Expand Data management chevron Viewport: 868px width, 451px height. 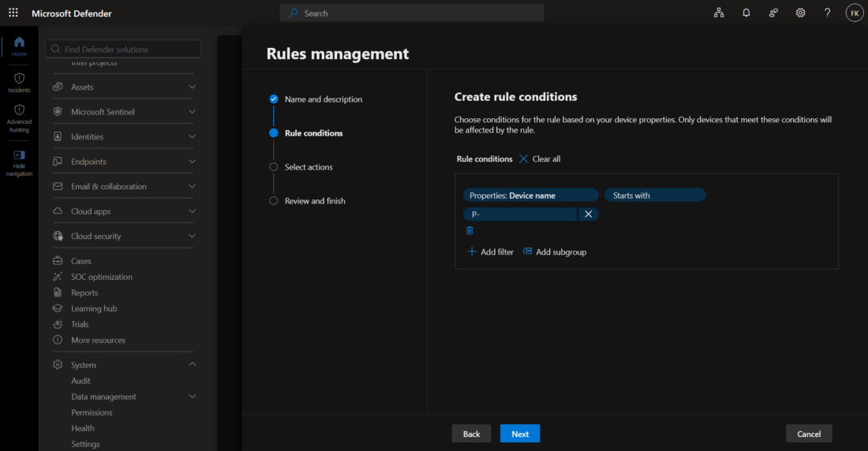click(192, 397)
